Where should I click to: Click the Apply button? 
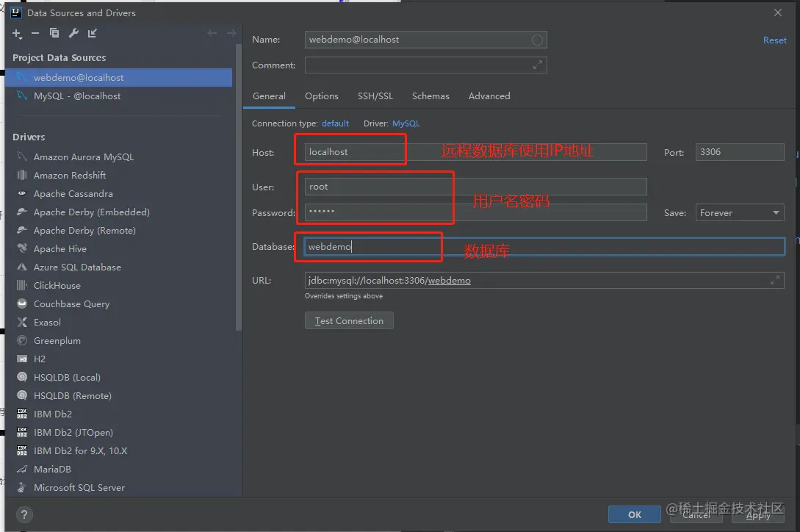coord(757,514)
